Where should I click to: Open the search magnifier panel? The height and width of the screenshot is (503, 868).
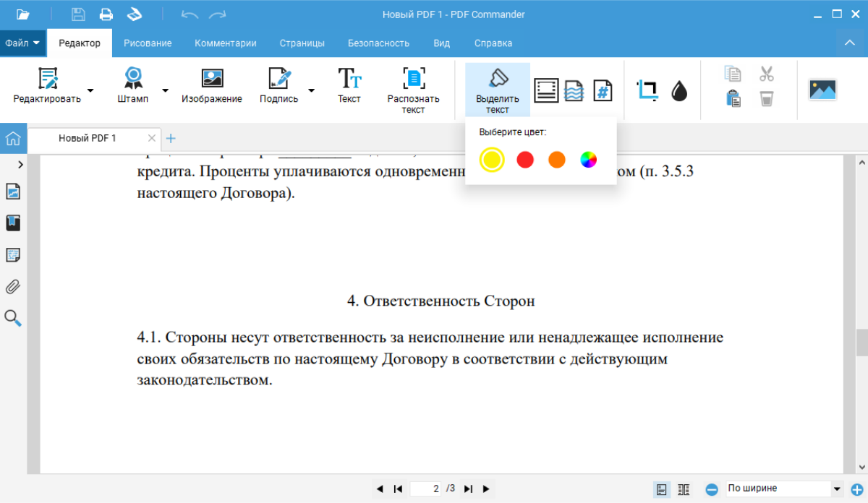click(13, 318)
